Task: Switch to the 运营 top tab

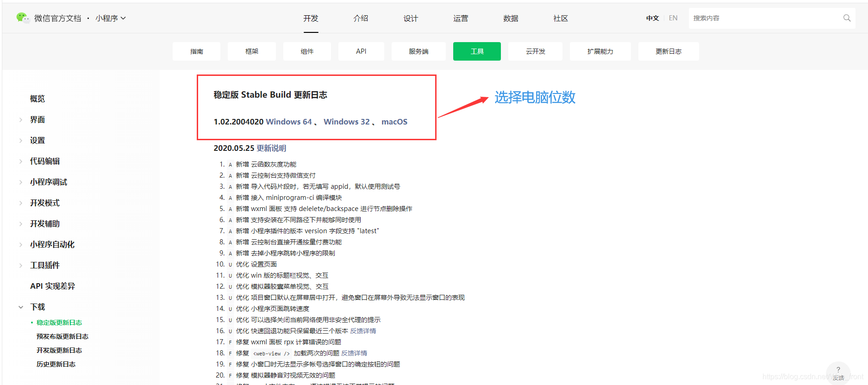Action: pyautogui.click(x=461, y=19)
